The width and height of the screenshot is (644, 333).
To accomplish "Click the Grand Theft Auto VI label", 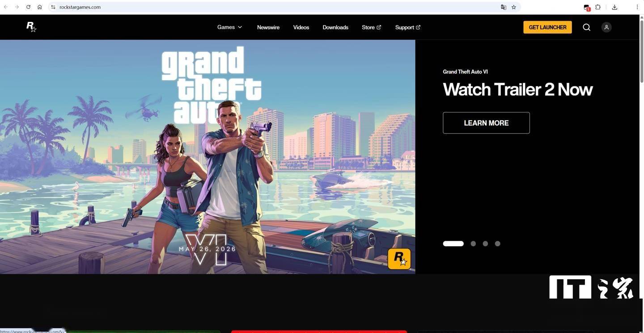I will tap(465, 72).
